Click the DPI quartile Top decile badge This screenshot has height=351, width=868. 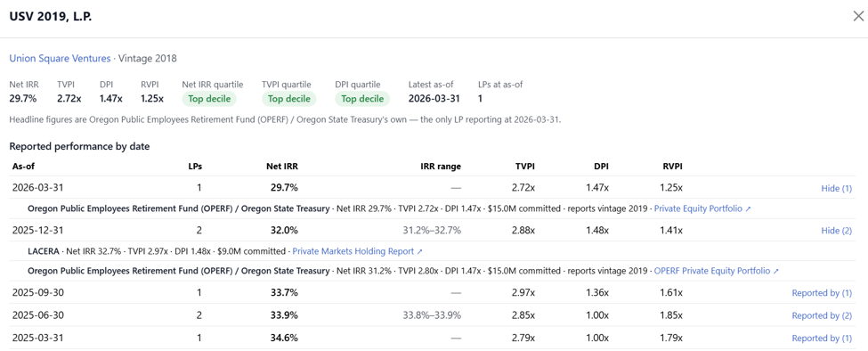362,99
